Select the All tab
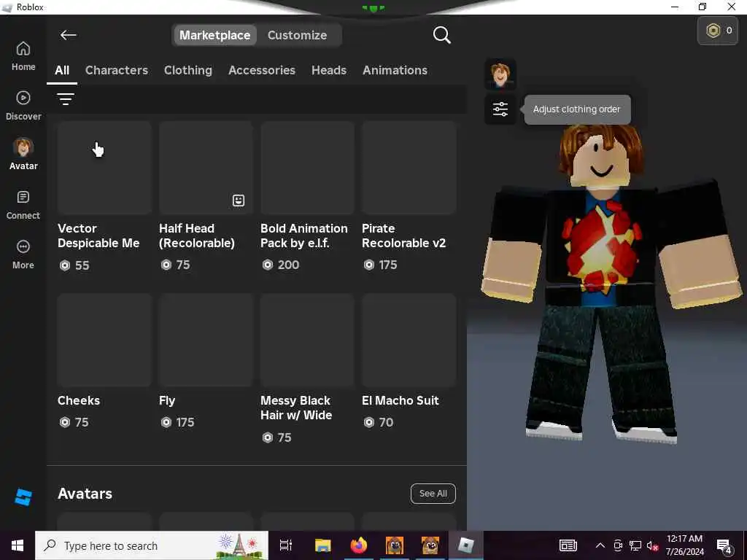747x560 pixels. coord(62,71)
